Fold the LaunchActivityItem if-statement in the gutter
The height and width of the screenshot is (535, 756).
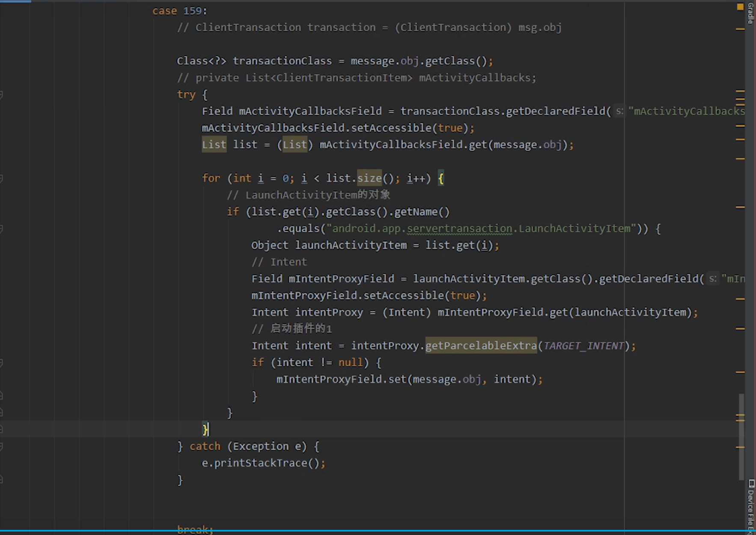point(1,229)
